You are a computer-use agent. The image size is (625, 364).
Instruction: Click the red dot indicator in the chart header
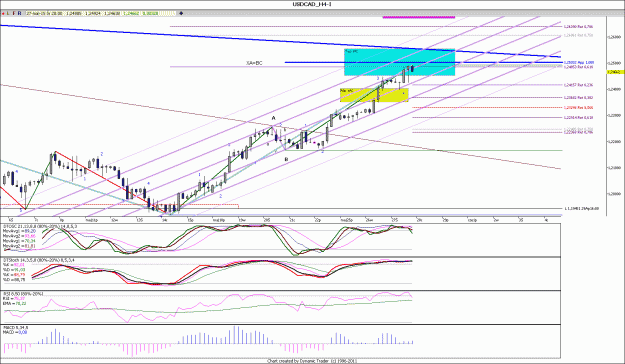(3, 13)
